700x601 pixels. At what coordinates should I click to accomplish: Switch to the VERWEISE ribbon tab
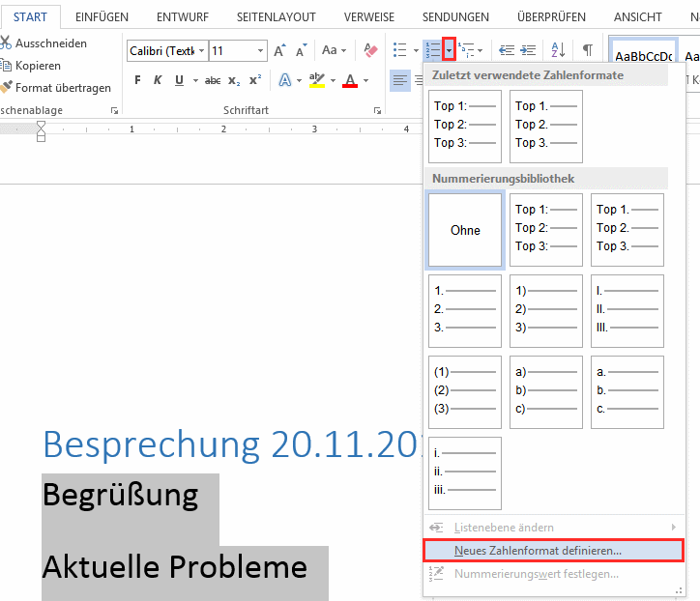[369, 17]
